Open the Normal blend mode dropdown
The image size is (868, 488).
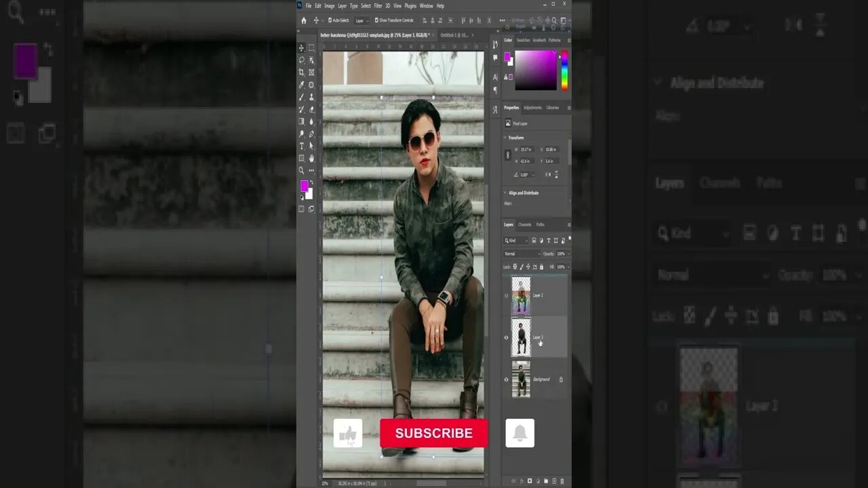coord(522,253)
